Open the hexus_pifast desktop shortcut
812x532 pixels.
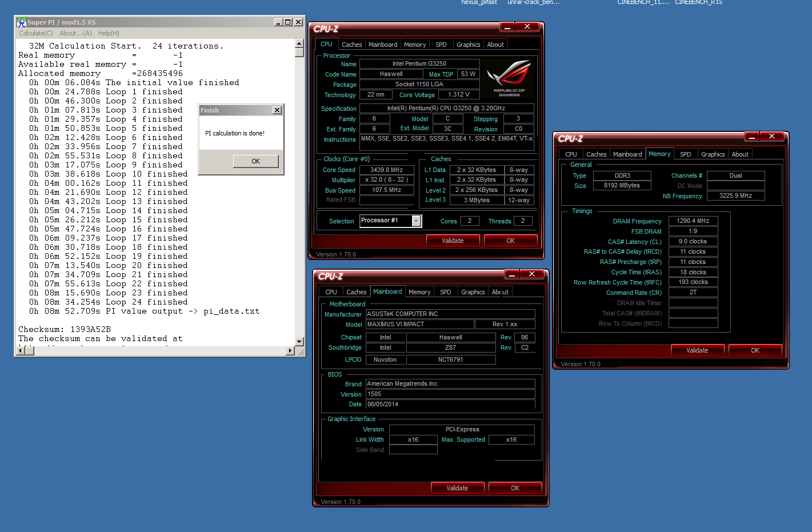(479, 2)
